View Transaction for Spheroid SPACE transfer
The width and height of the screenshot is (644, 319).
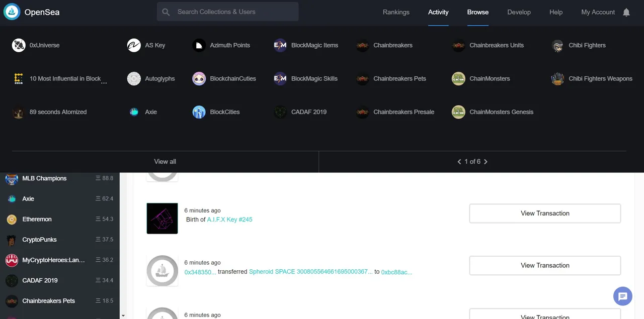pos(545,265)
